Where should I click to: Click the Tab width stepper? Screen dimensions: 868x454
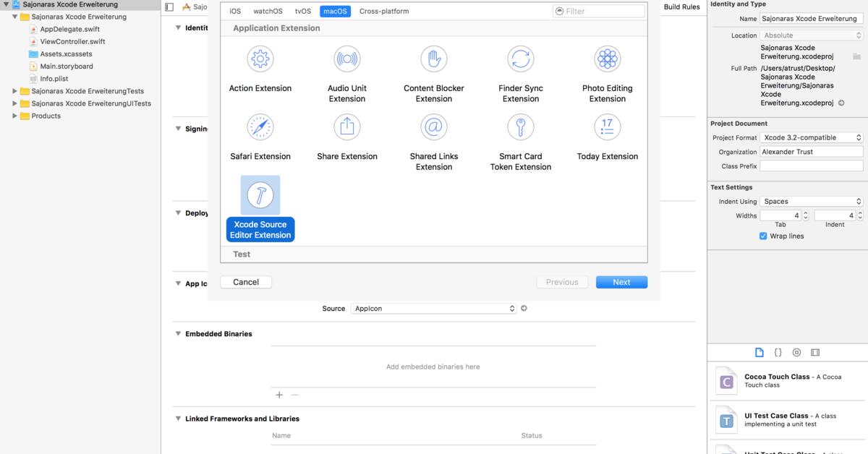806,215
